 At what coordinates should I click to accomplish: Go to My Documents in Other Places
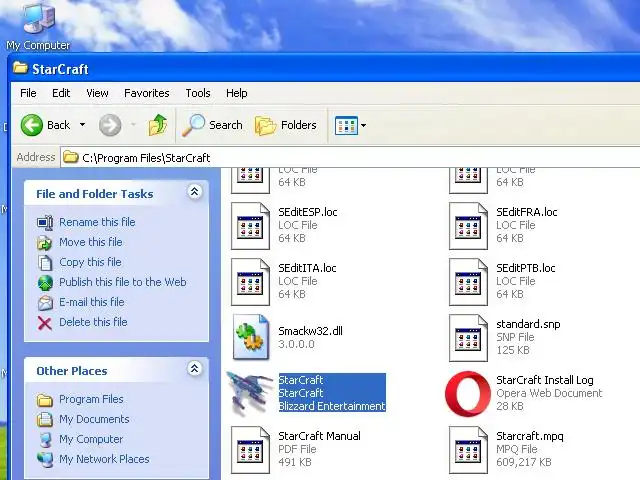pyautogui.click(x=94, y=419)
